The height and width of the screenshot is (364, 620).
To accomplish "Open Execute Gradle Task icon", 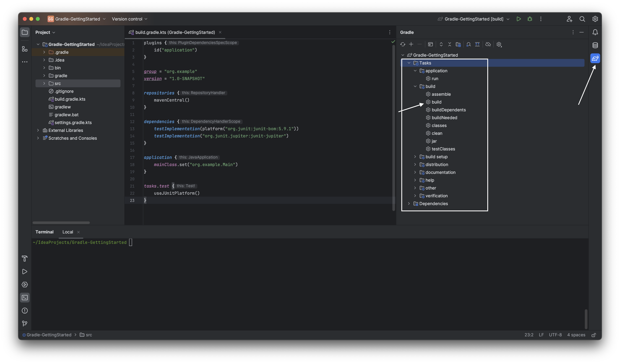I will [430, 44].
